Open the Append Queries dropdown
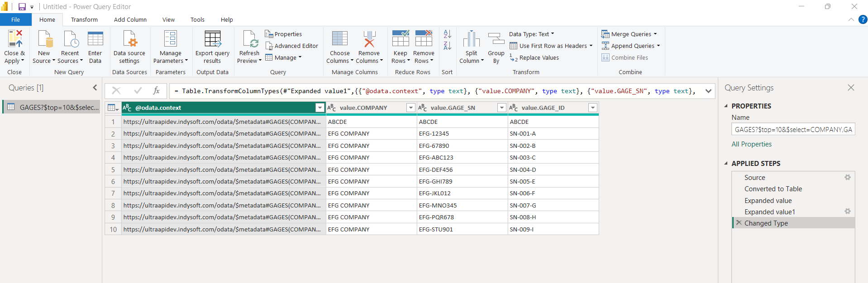 click(x=631, y=46)
